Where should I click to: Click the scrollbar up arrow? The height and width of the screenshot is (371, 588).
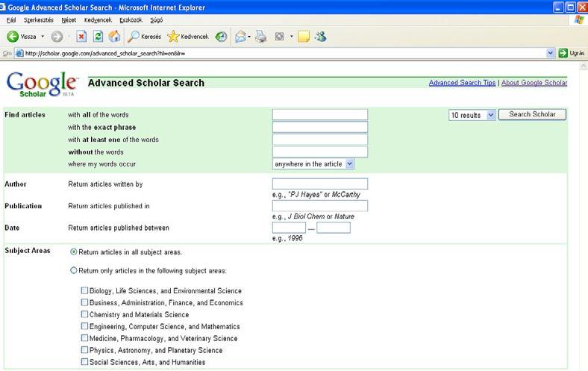(x=584, y=66)
